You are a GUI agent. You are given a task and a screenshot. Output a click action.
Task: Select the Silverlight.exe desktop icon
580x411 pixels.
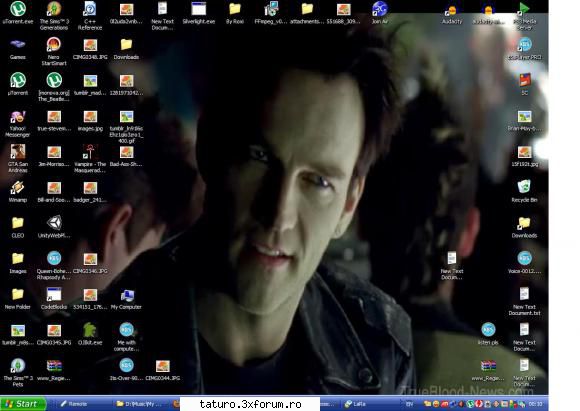199,13
